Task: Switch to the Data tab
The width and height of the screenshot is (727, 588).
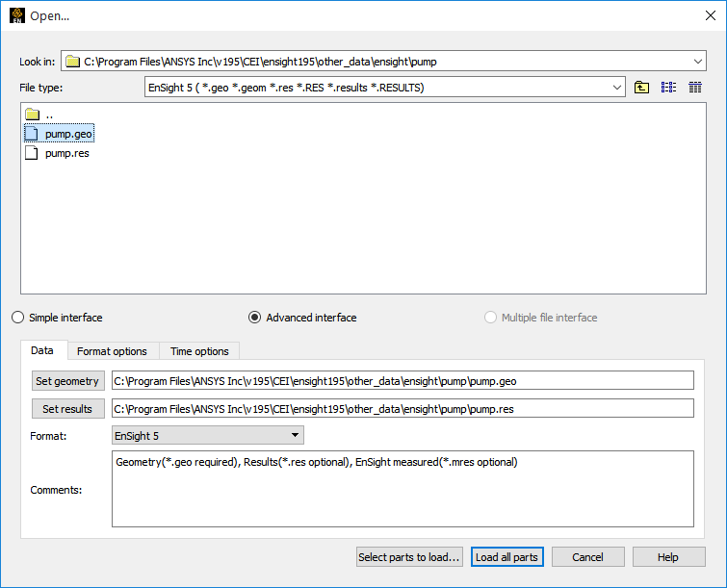Action: (42, 350)
